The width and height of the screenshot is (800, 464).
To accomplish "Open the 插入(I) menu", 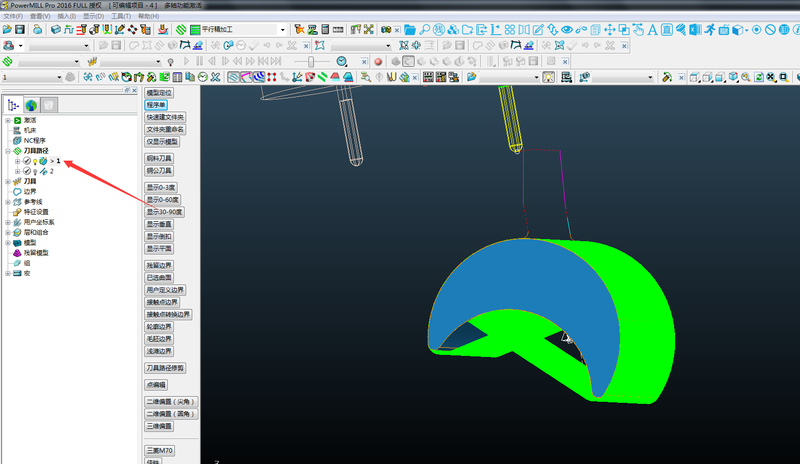I will [66, 16].
